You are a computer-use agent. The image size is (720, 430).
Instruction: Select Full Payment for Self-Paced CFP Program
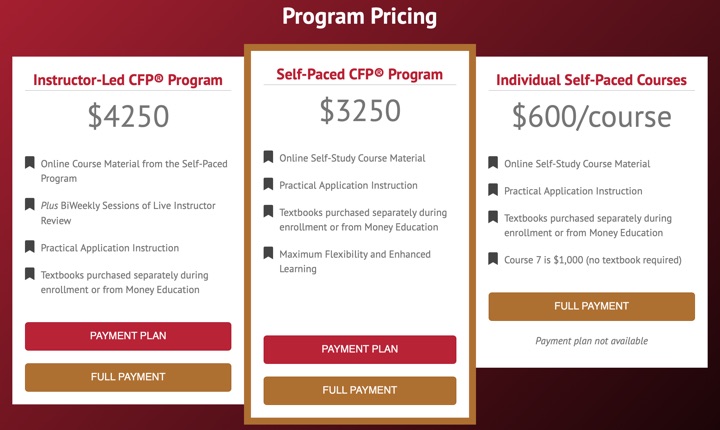click(360, 390)
